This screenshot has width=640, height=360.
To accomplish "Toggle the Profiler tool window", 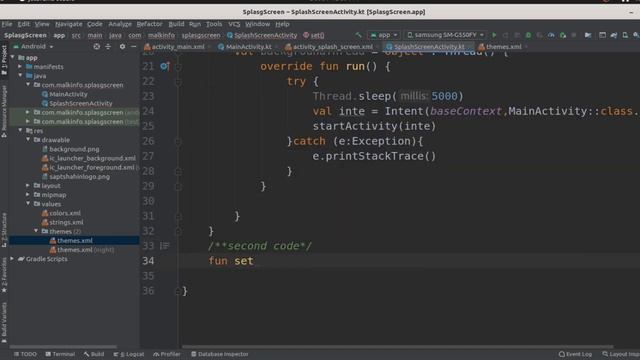I will 167,354.
